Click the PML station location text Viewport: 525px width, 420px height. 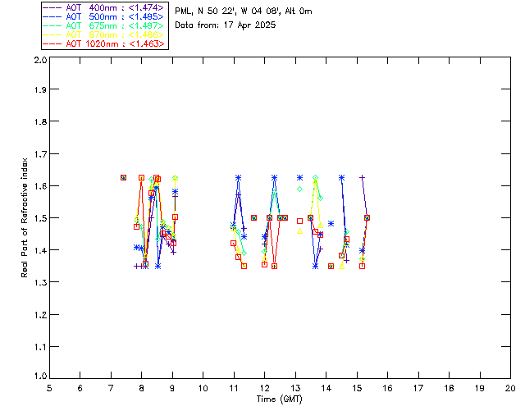click(x=244, y=11)
